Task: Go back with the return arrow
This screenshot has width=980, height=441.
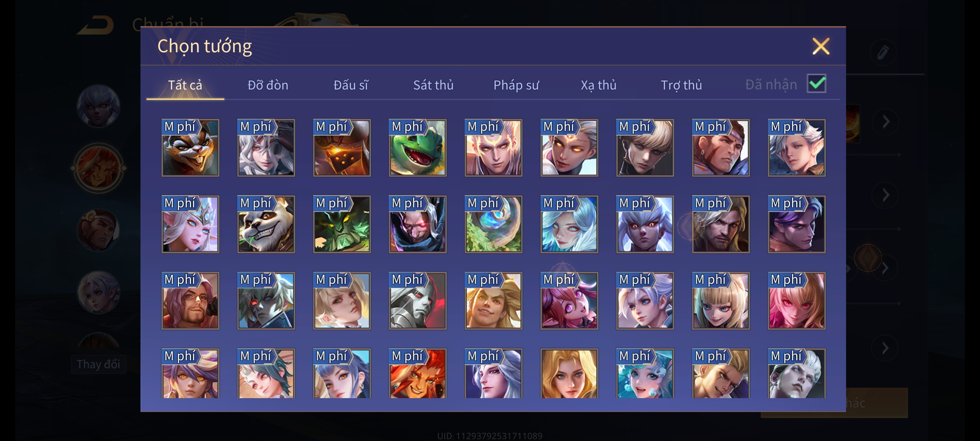Action: point(96,25)
